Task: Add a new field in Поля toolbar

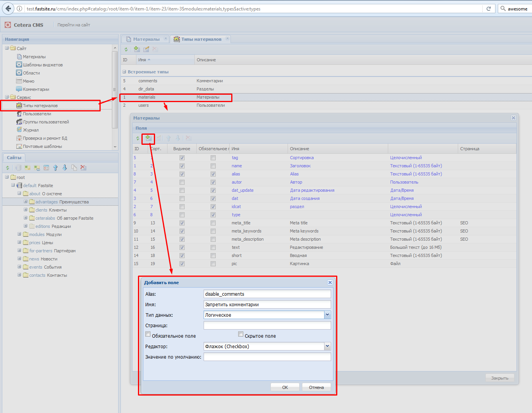Action: [x=148, y=138]
